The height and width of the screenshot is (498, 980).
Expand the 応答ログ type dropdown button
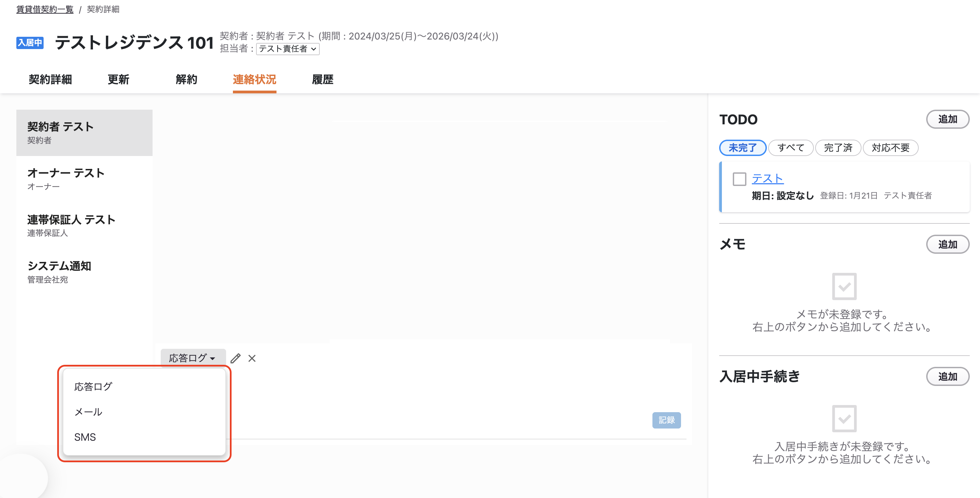click(193, 358)
